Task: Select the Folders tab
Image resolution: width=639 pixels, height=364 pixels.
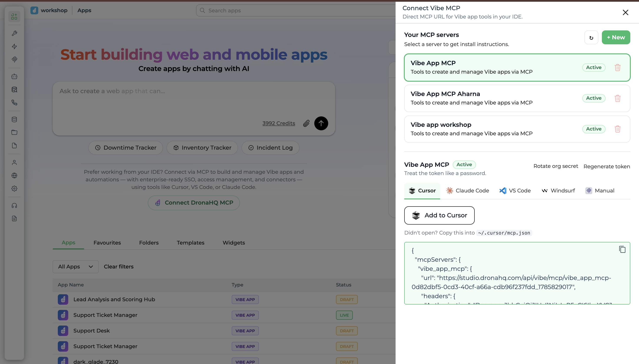Action: (x=149, y=243)
